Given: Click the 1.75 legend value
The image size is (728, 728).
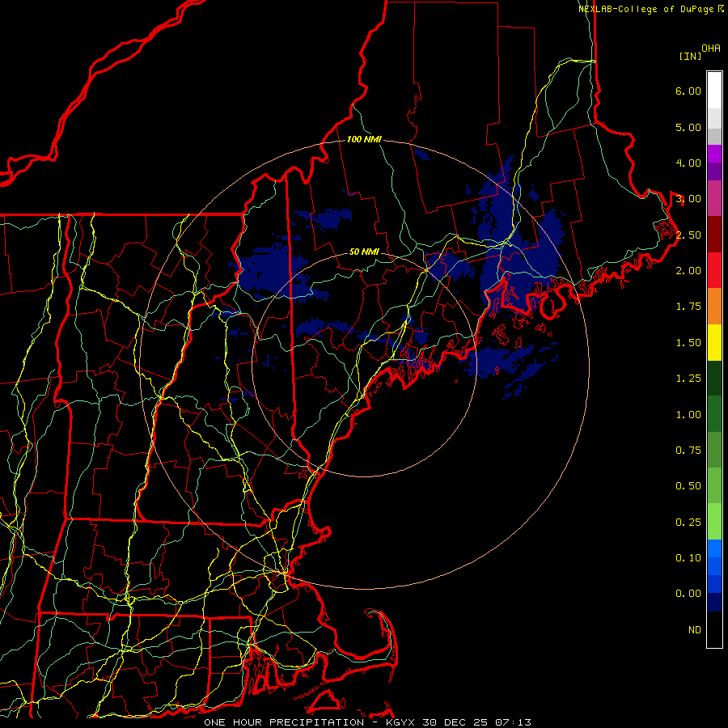Looking at the screenshot, I should tap(688, 307).
